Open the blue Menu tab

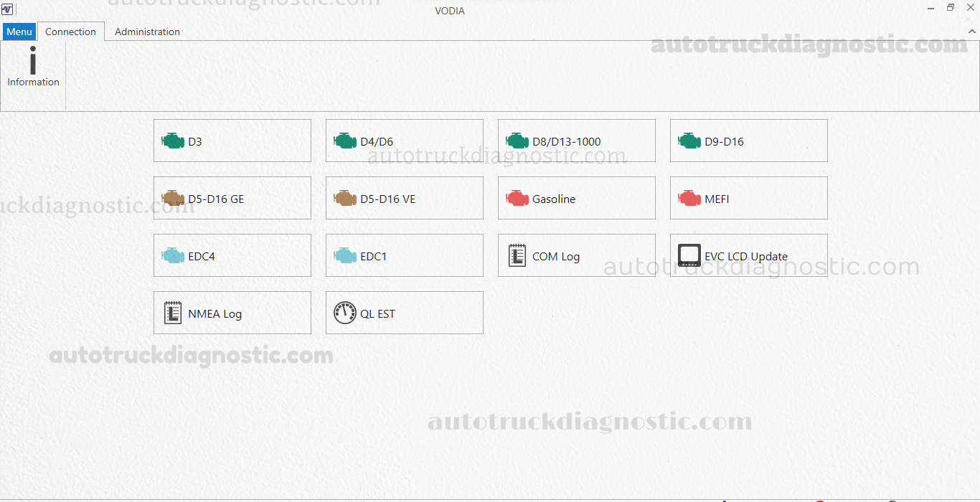point(19,32)
